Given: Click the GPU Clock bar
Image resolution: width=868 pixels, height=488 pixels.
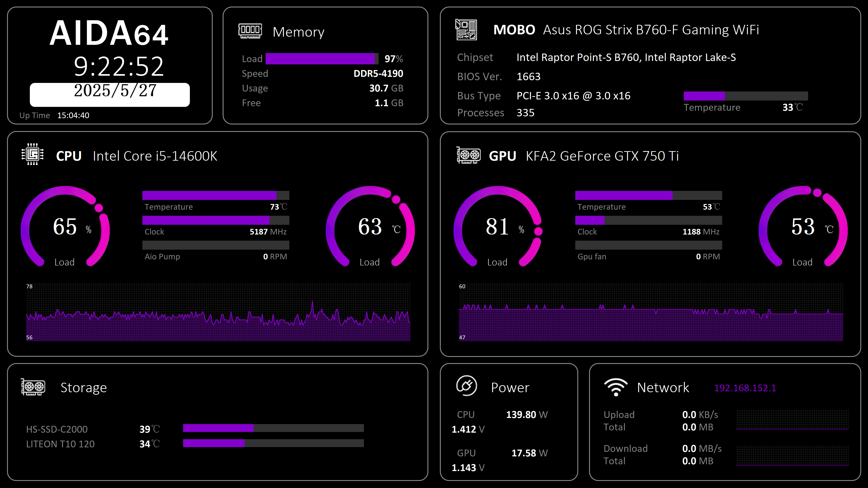Looking at the screenshot, I should [x=648, y=220].
